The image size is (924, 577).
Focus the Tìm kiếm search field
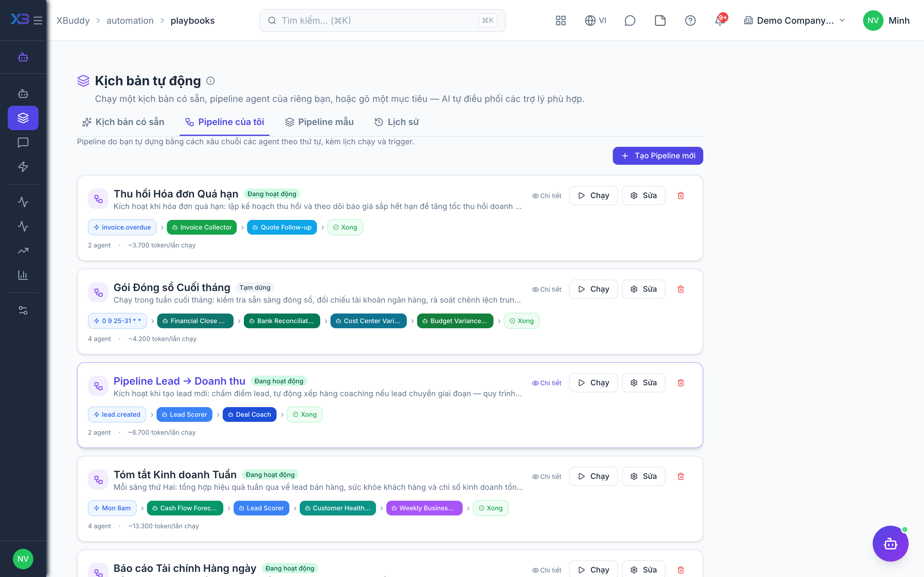382,20
